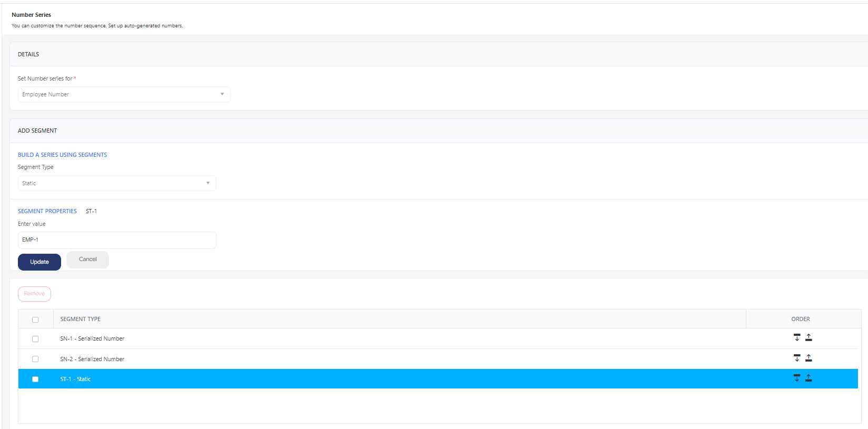
Task: Move SN-1 segment down in order
Action: pos(797,337)
